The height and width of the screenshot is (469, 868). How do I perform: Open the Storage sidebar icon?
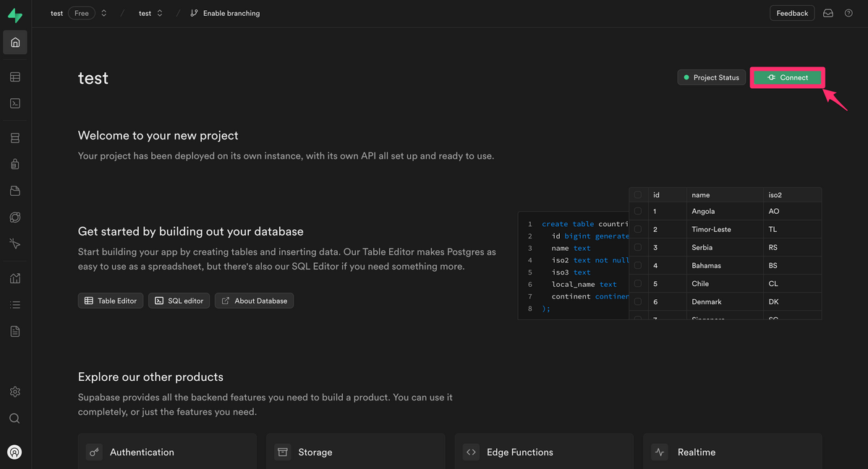[15, 191]
